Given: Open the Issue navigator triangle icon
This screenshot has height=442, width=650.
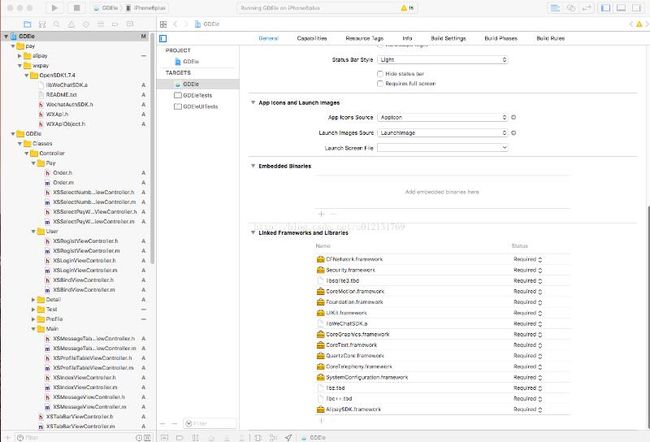Looking at the screenshot, I should tap(71, 24).
